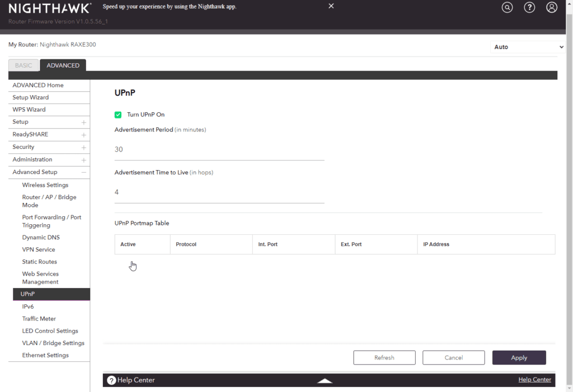Open the search magnifier icon
This screenshot has width=573, height=392.
click(x=507, y=7)
